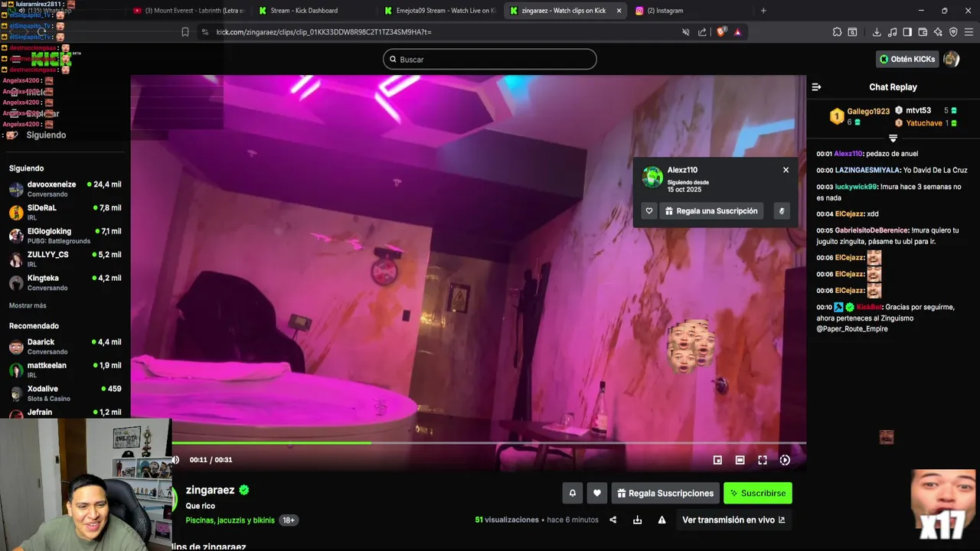
Task: Toggle picture-in-picture player icon
Action: tap(717, 460)
